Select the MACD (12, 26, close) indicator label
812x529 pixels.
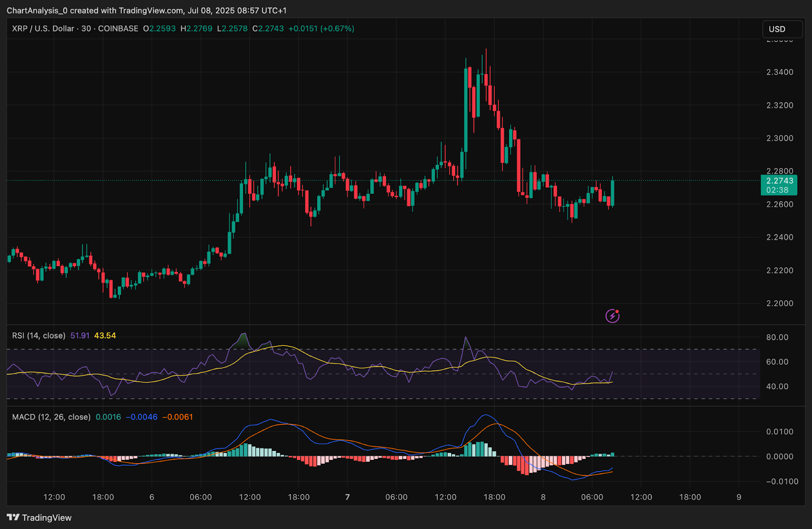51,417
